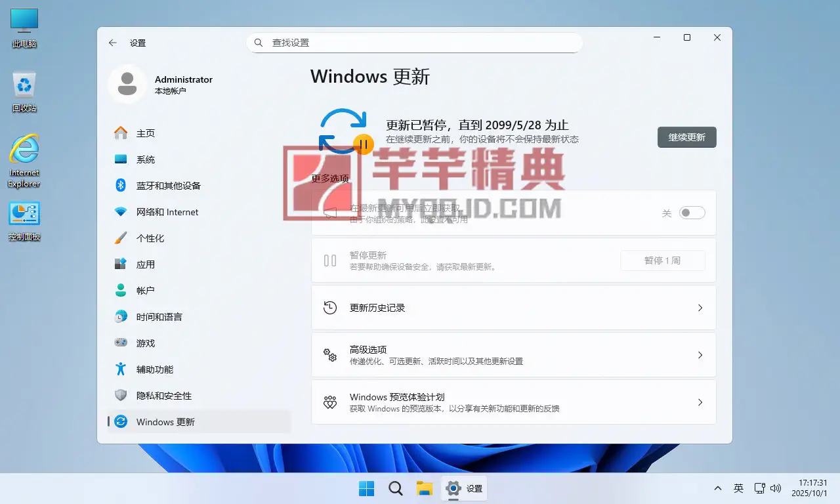The image size is (840, 504).
Task: Expand the update history chevron
Action: pyautogui.click(x=700, y=308)
